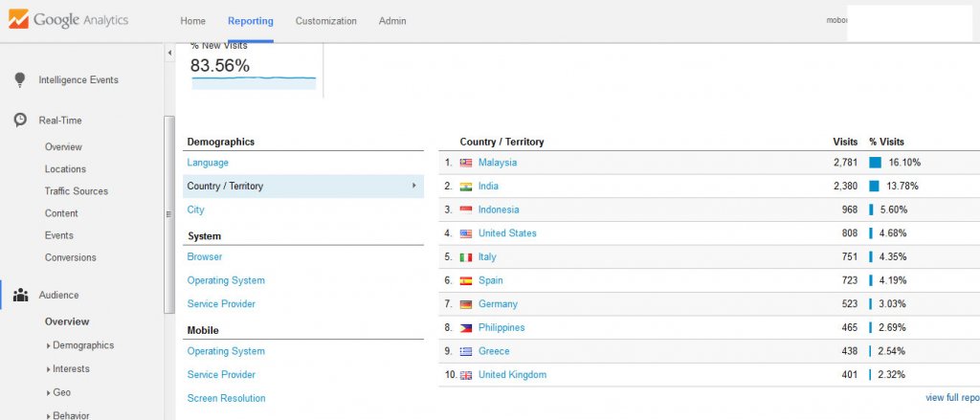This screenshot has width=980, height=420.
Task: Click the sidebar vertical scrollbar
Action: 169,215
